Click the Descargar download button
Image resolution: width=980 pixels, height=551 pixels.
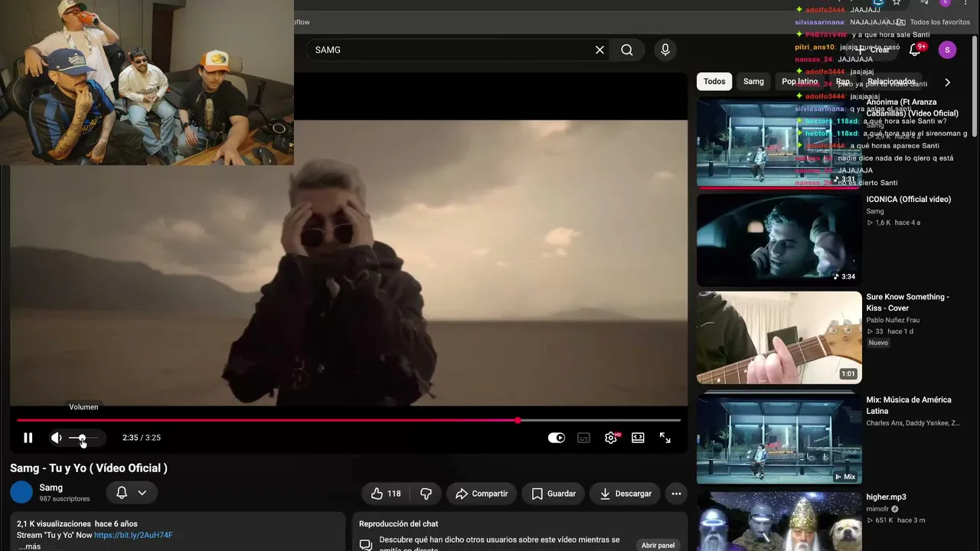tap(626, 494)
